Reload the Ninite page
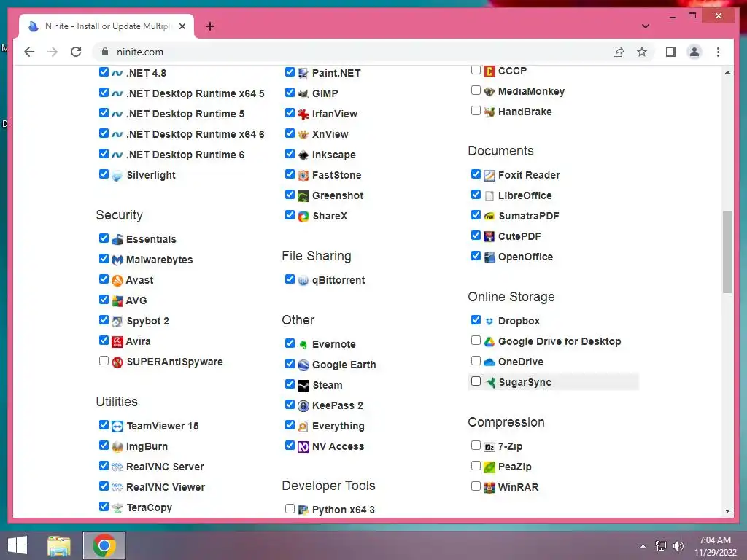This screenshot has width=747, height=560. tap(76, 52)
